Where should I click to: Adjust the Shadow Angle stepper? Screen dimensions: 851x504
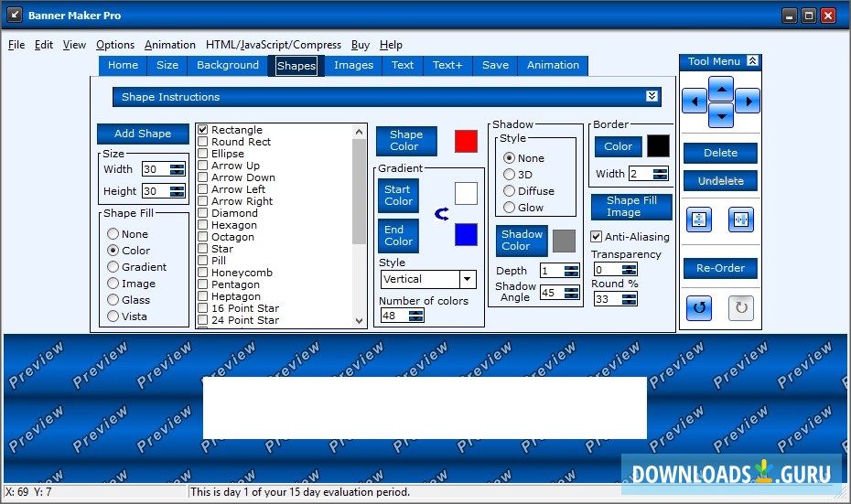[x=571, y=293]
